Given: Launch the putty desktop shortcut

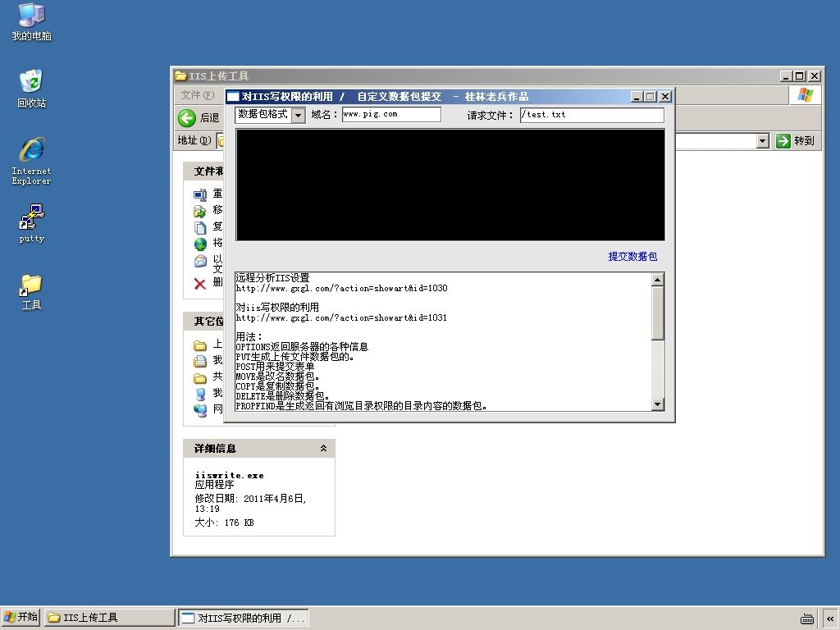Looking at the screenshot, I should tap(32, 223).
